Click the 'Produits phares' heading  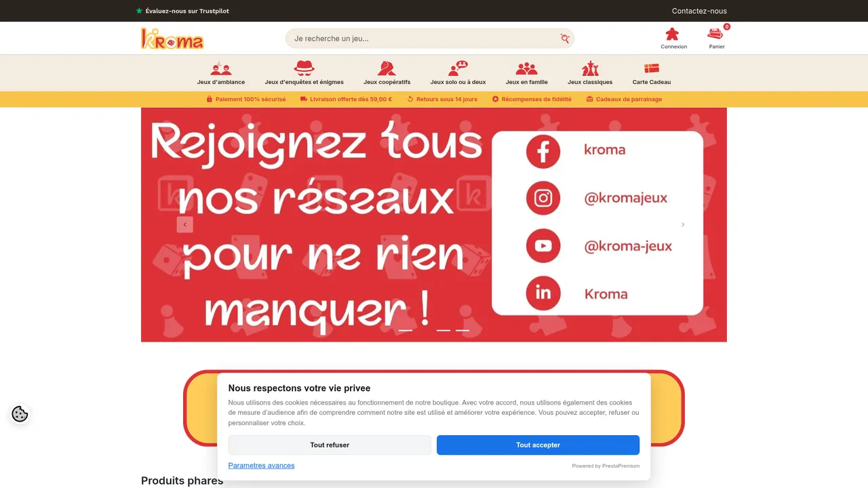click(x=182, y=481)
